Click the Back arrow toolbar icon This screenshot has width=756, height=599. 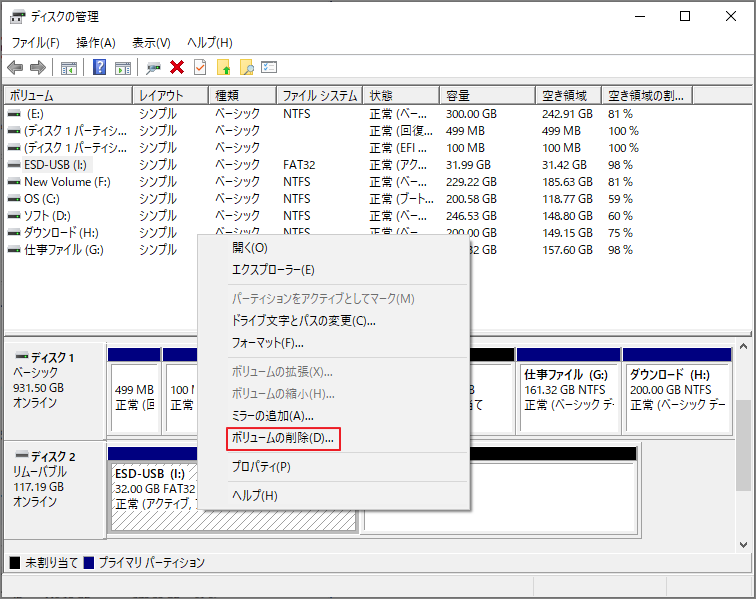15,68
